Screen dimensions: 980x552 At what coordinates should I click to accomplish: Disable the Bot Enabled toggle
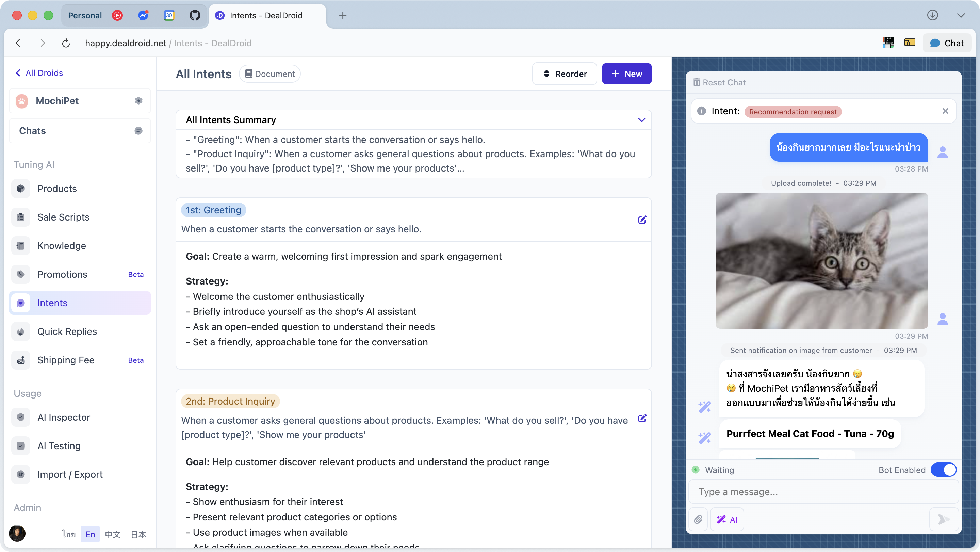pyautogui.click(x=944, y=470)
